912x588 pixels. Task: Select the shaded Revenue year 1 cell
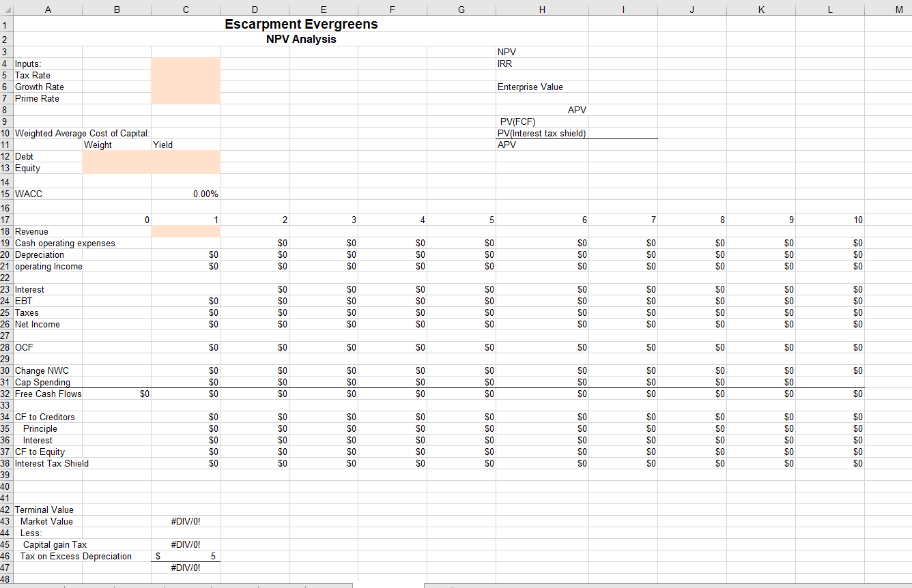(186, 231)
